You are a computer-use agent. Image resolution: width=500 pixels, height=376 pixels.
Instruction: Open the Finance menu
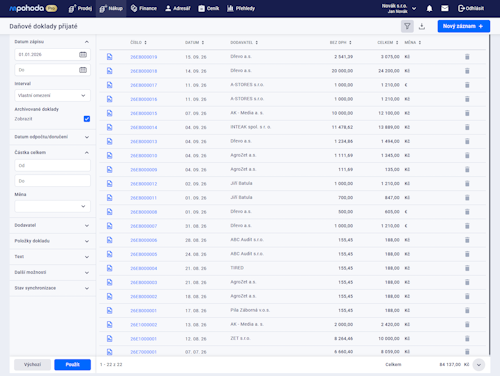144,8
